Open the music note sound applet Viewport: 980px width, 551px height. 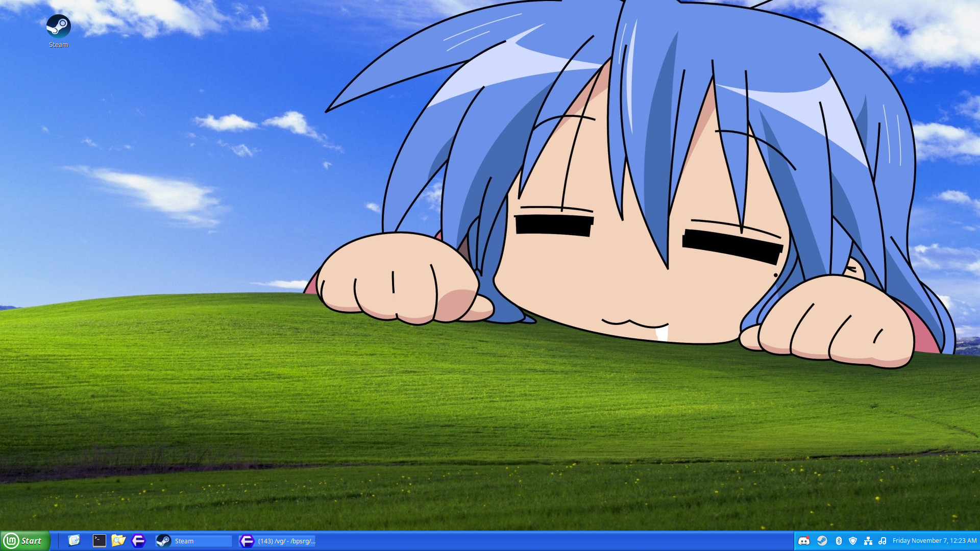click(x=882, y=540)
